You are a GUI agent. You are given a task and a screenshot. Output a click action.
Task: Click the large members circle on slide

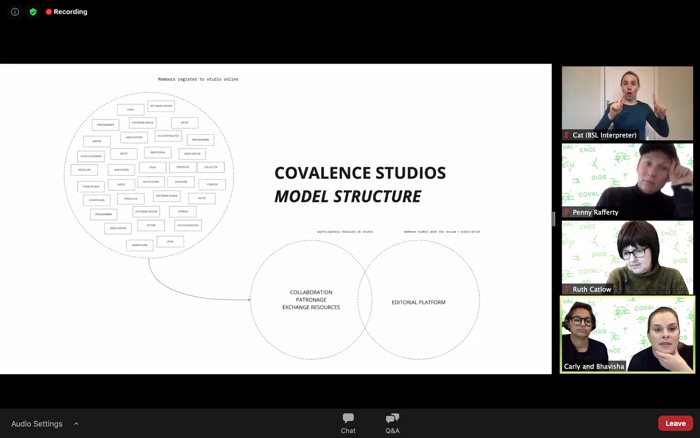point(149,173)
